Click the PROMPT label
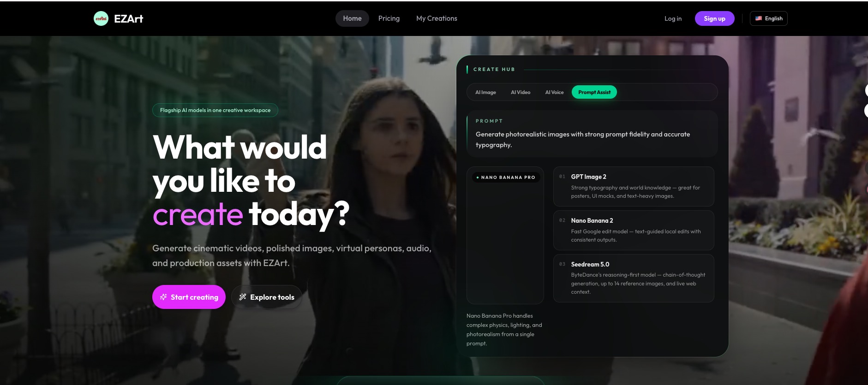This screenshot has height=385, width=868. pos(489,121)
